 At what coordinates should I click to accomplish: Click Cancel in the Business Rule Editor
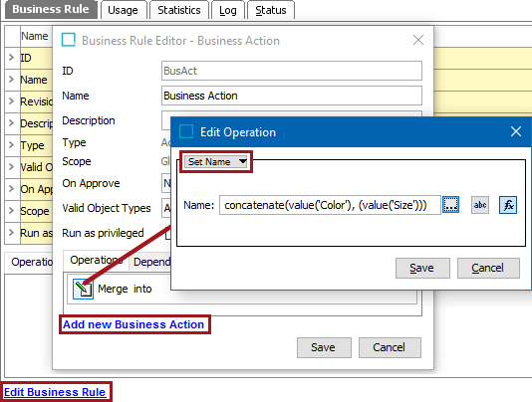390,347
